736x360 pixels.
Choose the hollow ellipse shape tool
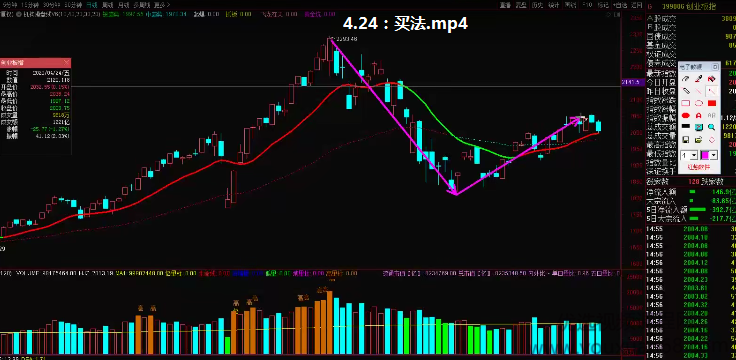(699, 103)
